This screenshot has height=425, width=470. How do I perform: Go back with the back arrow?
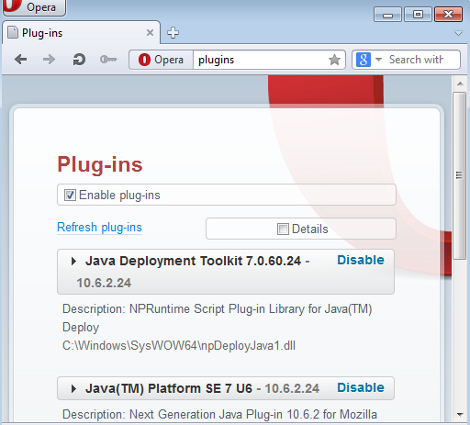point(21,60)
